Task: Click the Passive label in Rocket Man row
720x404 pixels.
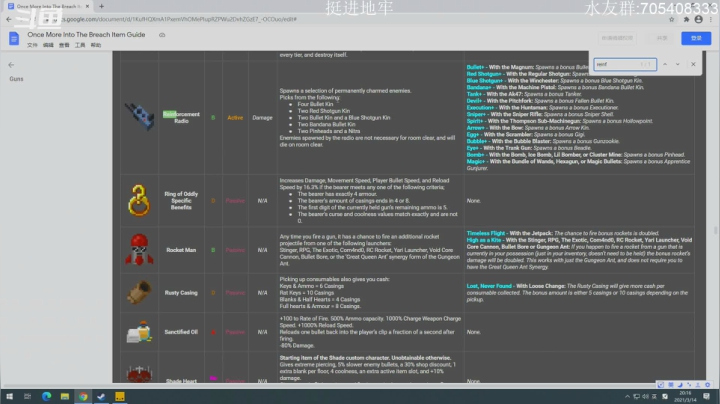Action: 235,250
